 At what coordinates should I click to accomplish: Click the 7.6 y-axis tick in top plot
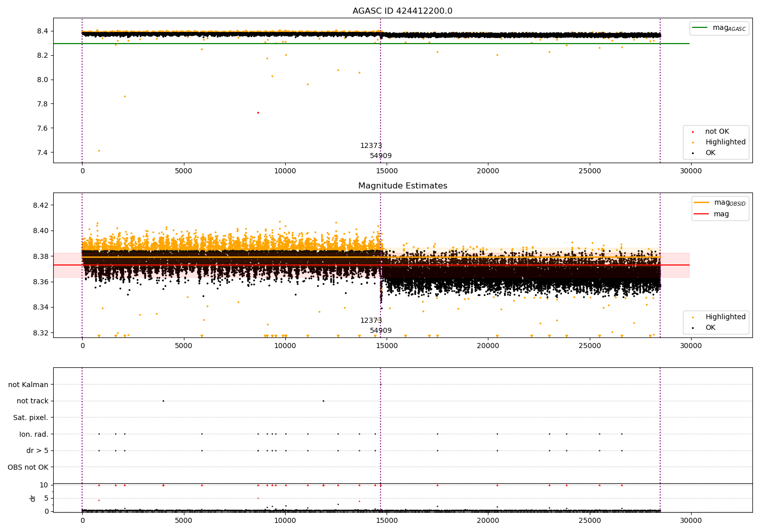43,128
